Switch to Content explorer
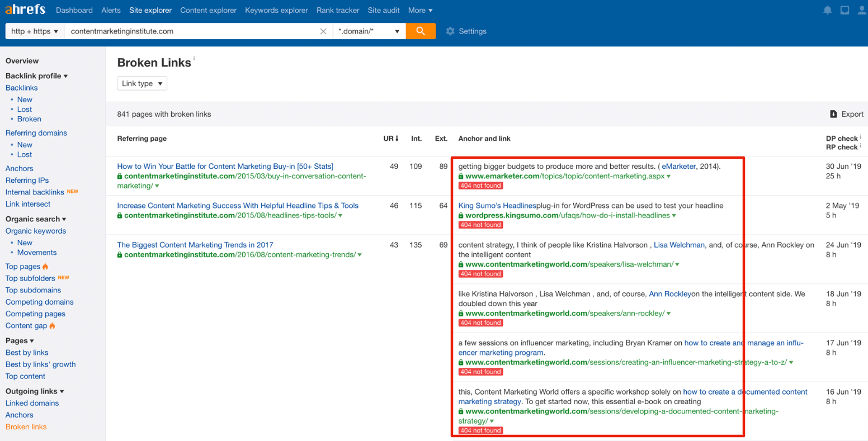This screenshot has height=441, width=868. 208,10
